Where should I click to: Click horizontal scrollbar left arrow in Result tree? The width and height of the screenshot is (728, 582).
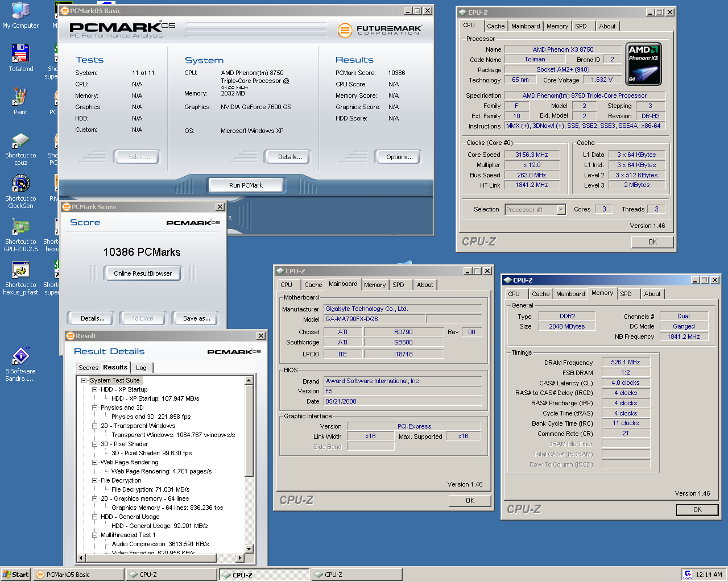(81, 558)
